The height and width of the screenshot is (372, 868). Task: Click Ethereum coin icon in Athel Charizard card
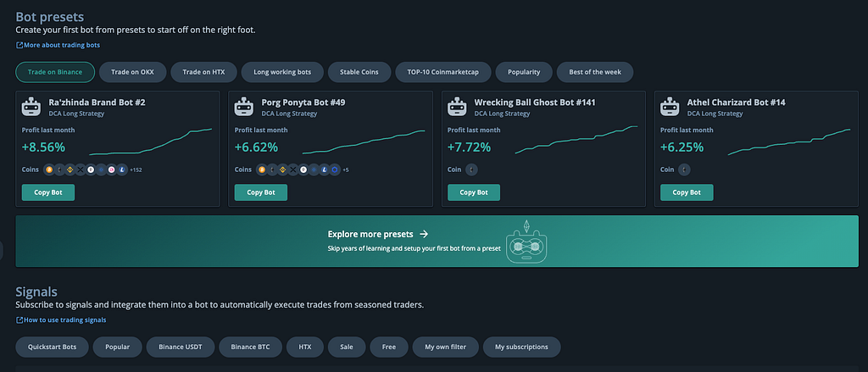(x=684, y=170)
